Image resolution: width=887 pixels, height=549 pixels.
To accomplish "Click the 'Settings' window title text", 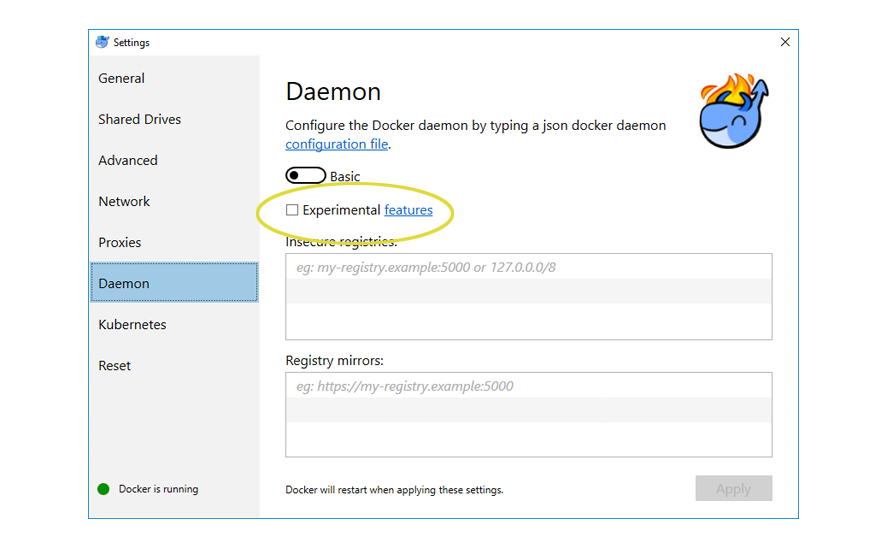I will [x=131, y=42].
